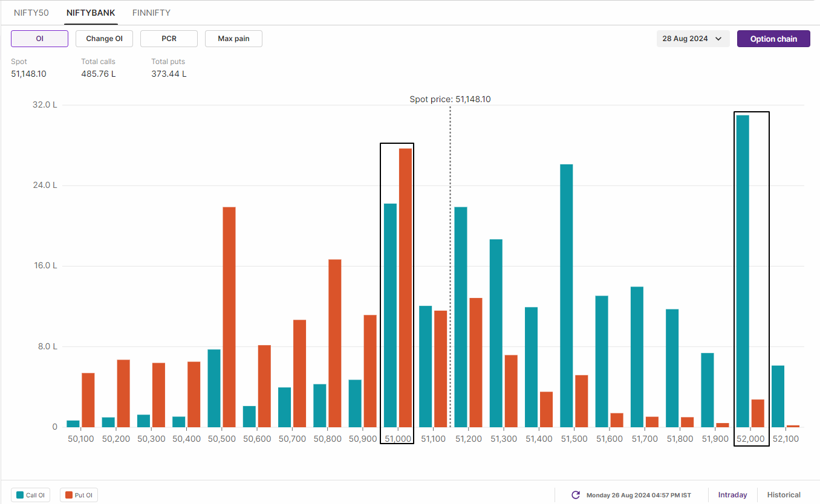This screenshot has height=504, width=820.
Task: Toggle the Call OI legend series
Action: pyautogui.click(x=30, y=495)
